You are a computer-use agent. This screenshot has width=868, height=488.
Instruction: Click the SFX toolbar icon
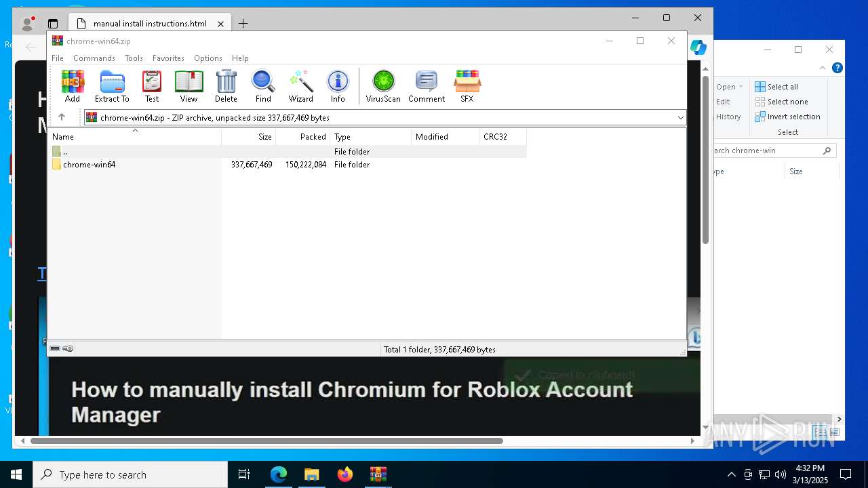467,86
